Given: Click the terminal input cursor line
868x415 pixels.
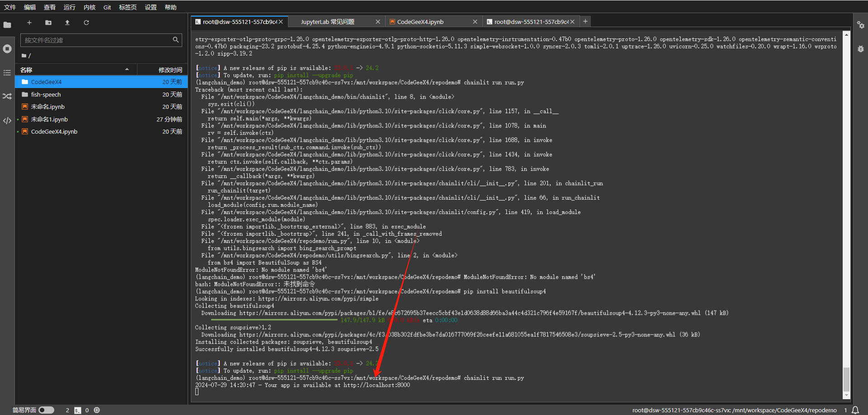Looking at the screenshot, I should [x=197, y=392].
